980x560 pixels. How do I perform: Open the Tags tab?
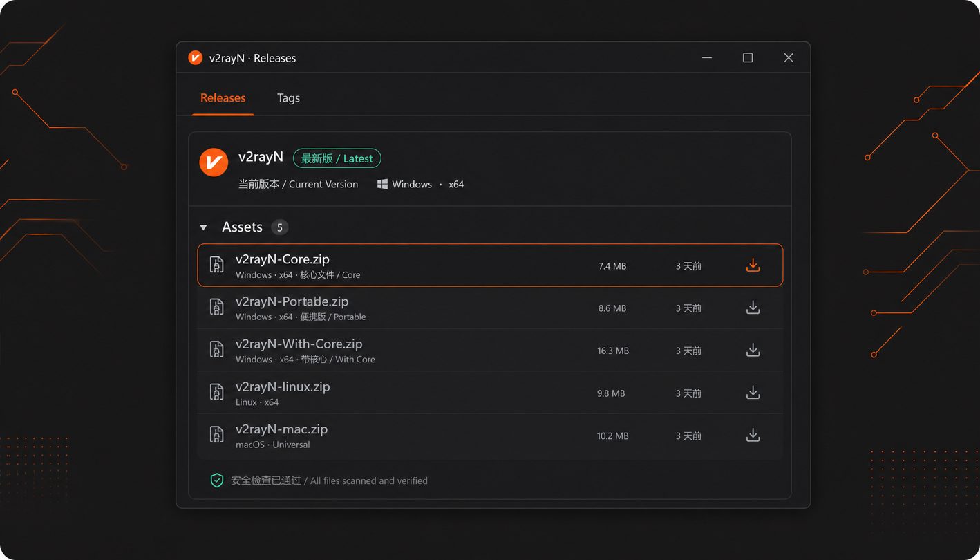tap(288, 98)
